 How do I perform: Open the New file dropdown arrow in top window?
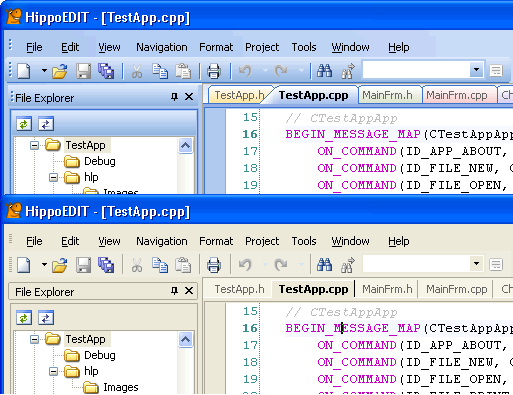(44, 71)
